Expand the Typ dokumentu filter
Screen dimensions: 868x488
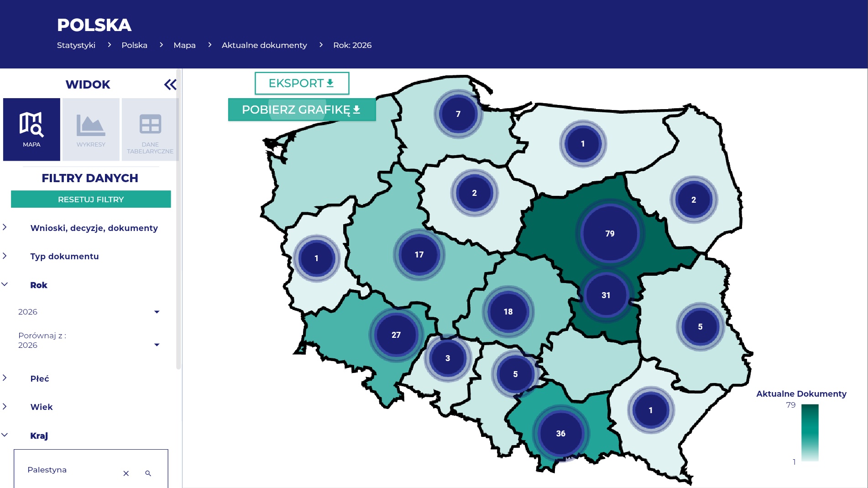[x=65, y=256]
